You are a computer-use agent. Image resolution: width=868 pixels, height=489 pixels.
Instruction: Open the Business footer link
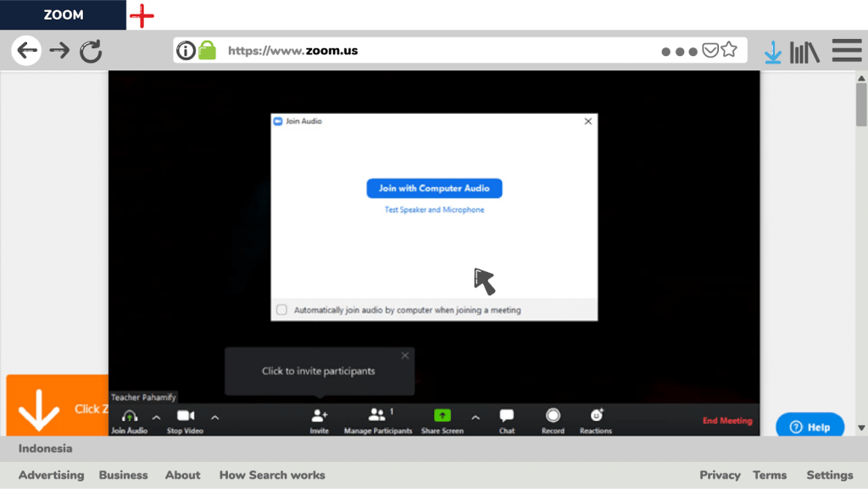click(x=124, y=475)
